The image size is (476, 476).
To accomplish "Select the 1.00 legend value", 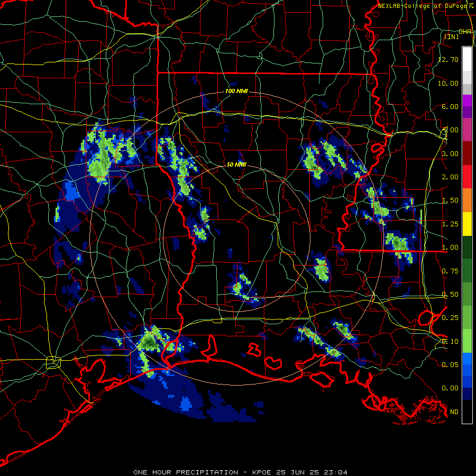I will click(x=450, y=248).
